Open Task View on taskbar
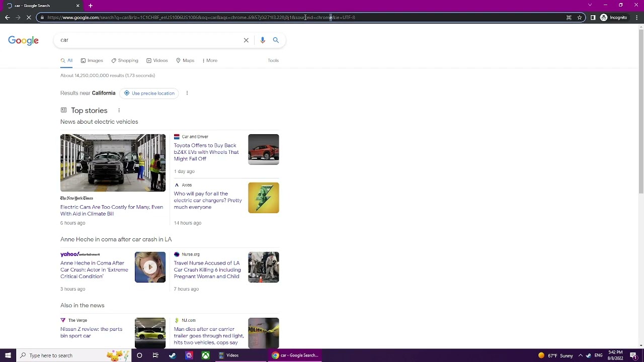Image resolution: width=644 pixels, height=362 pixels. (x=155, y=355)
